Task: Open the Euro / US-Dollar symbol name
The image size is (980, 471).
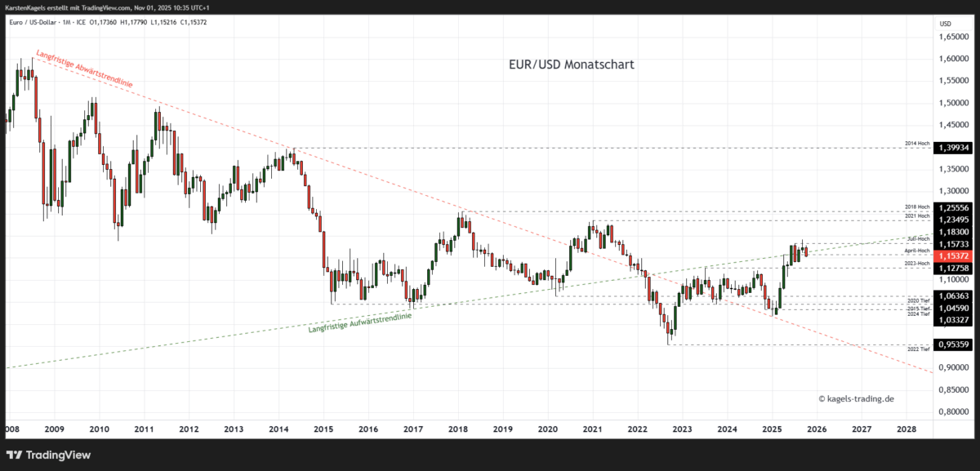Action: [x=33, y=22]
